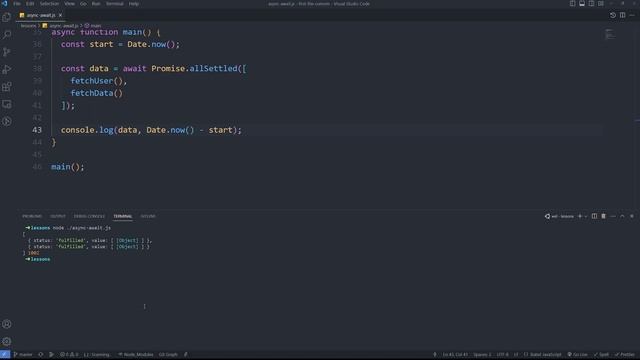Open the Manage gear icon

click(7, 341)
